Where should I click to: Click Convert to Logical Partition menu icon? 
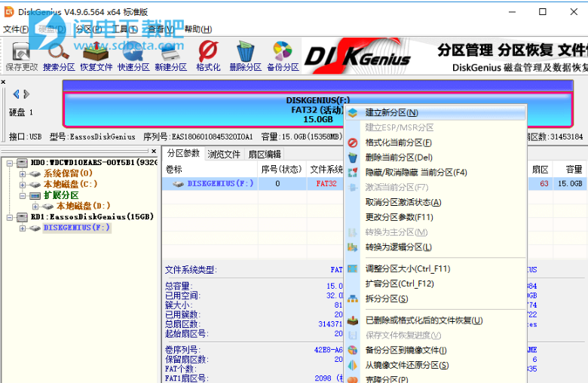tap(353, 247)
